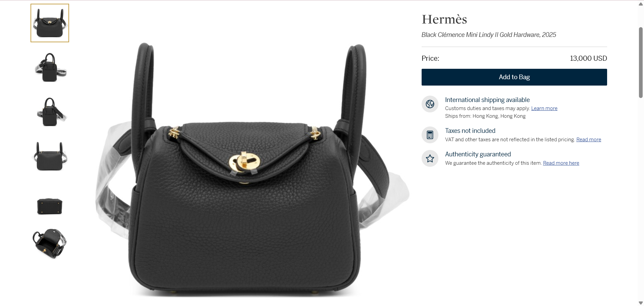Viewport: 644px width, 306px height.
Task: Click the star authenticity icon
Action: click(x=430, y=158)
